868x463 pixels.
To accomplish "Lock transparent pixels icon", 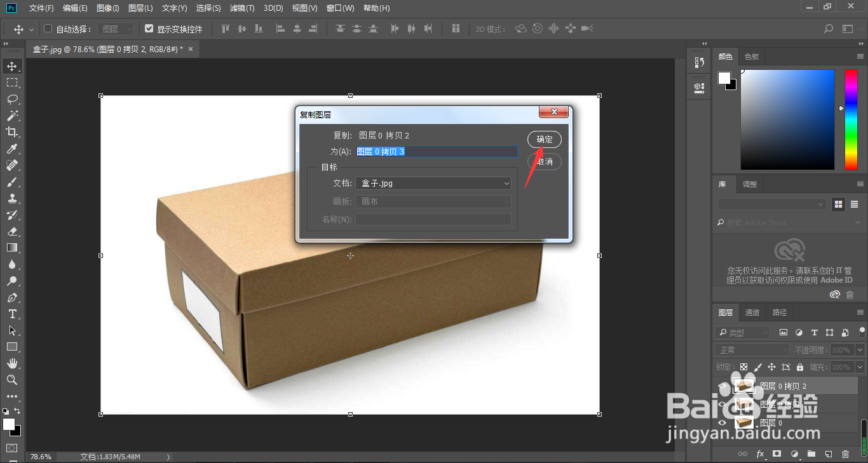I will click(743, 367).
